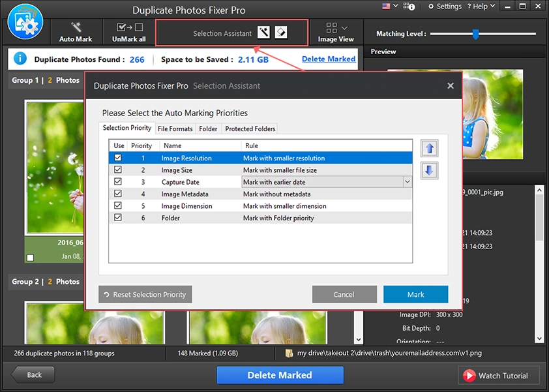Click the Back button
549x392 pixels.
pos(33,375)
